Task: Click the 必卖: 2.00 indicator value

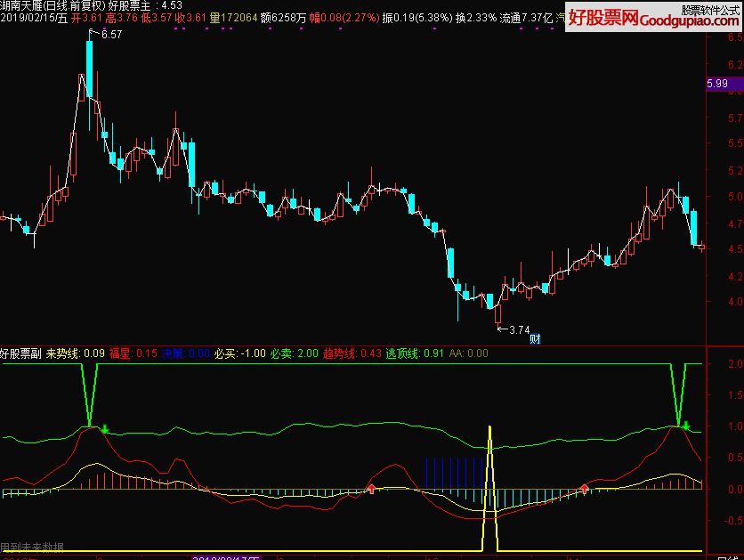Action: (295, 353)
